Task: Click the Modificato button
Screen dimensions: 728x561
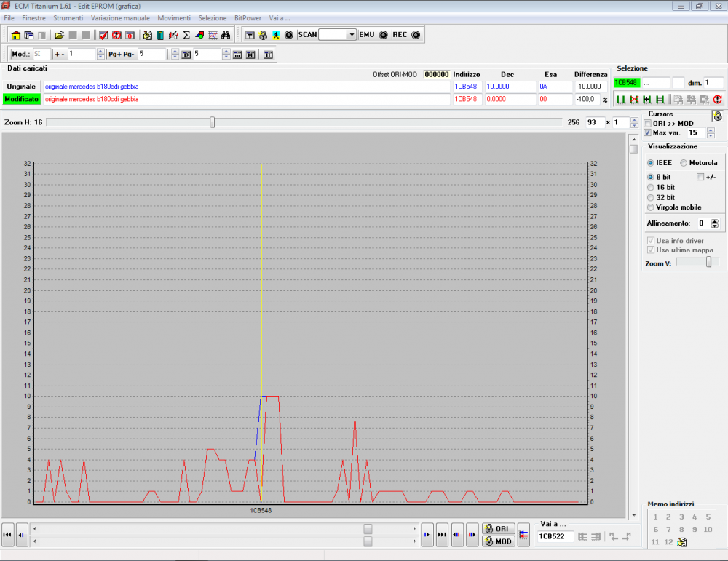Action: pos(21,99)
